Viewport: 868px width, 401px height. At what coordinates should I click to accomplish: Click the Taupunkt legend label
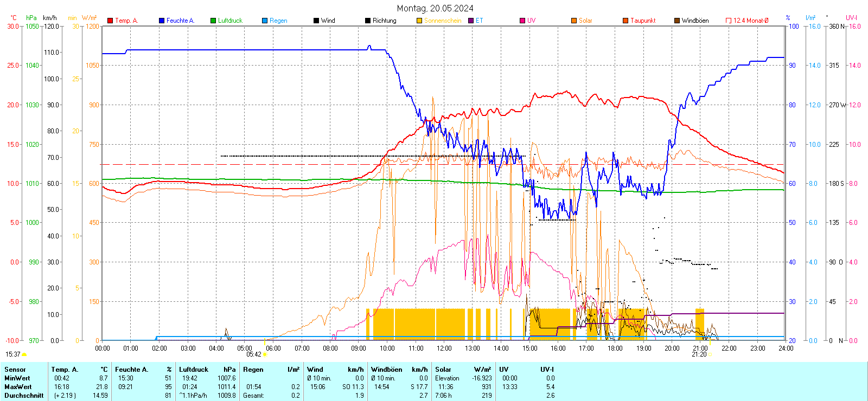pyautogui.click(x=643, y=21)
